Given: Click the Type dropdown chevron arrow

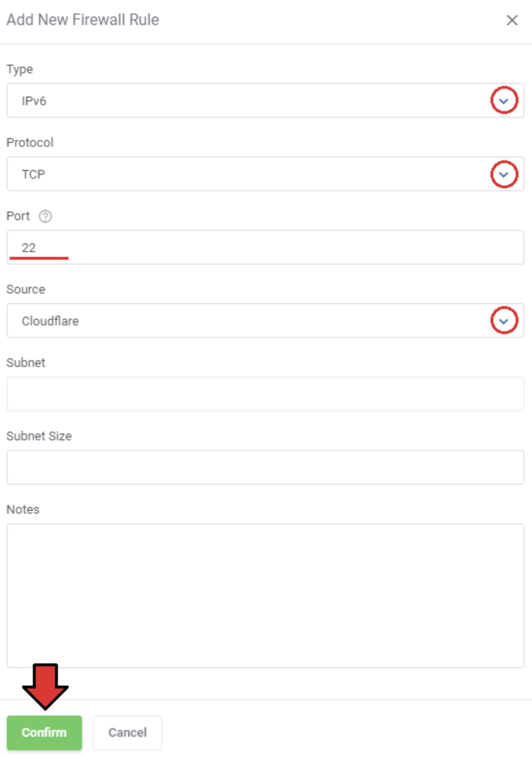Looking at the screenshot, I should pyautogui.click(x=504, y=101).
